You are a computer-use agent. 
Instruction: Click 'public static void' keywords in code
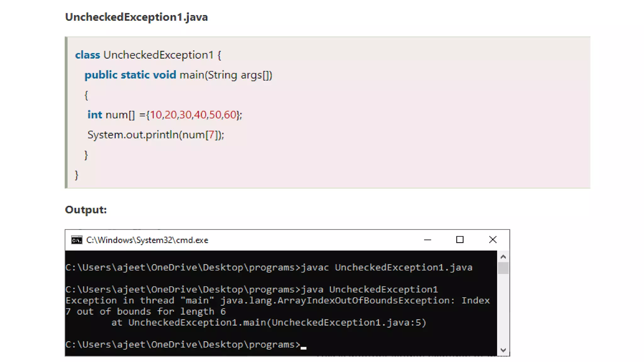130,75
